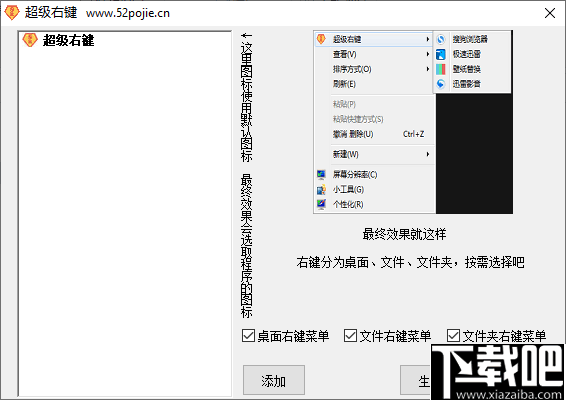The width and height of the screenshot is (566, 400).
Task: Click the 超级右键 shield icon in preview menu
Action: pos(321,39)
